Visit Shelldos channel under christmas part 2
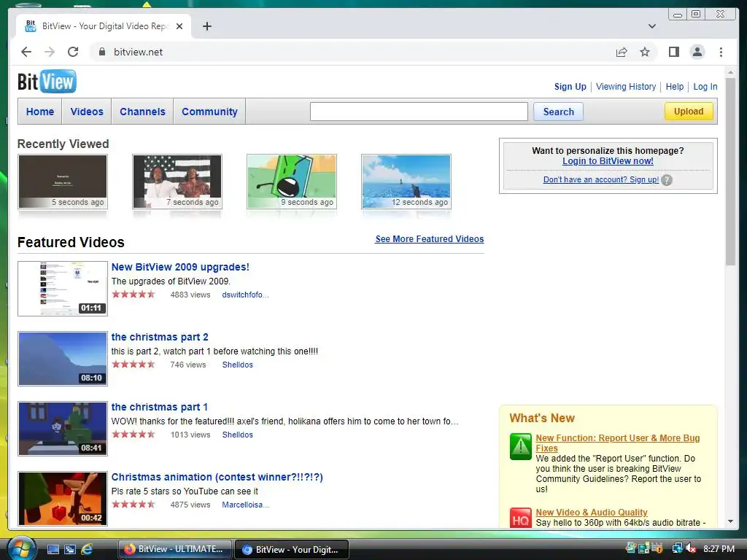This screenshot has width=747, height=560. (x=237, y=365)
